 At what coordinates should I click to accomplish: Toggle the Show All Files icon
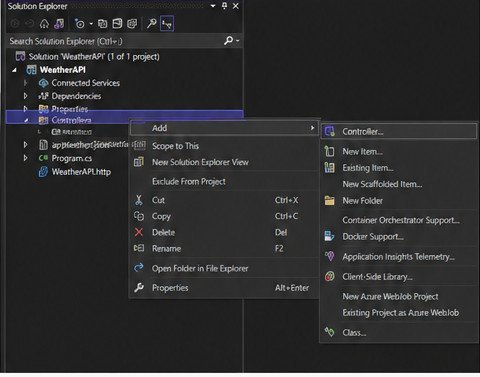coord(132,24)
